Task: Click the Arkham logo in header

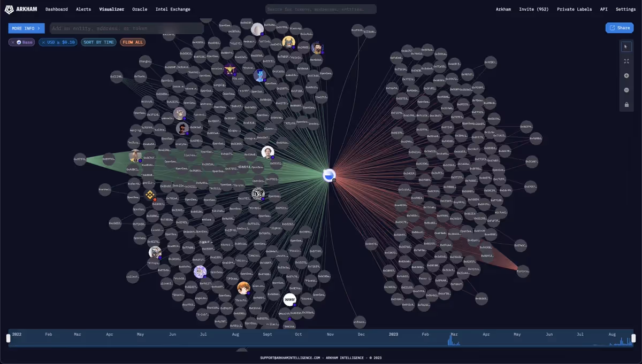Action: click(21, 9)
